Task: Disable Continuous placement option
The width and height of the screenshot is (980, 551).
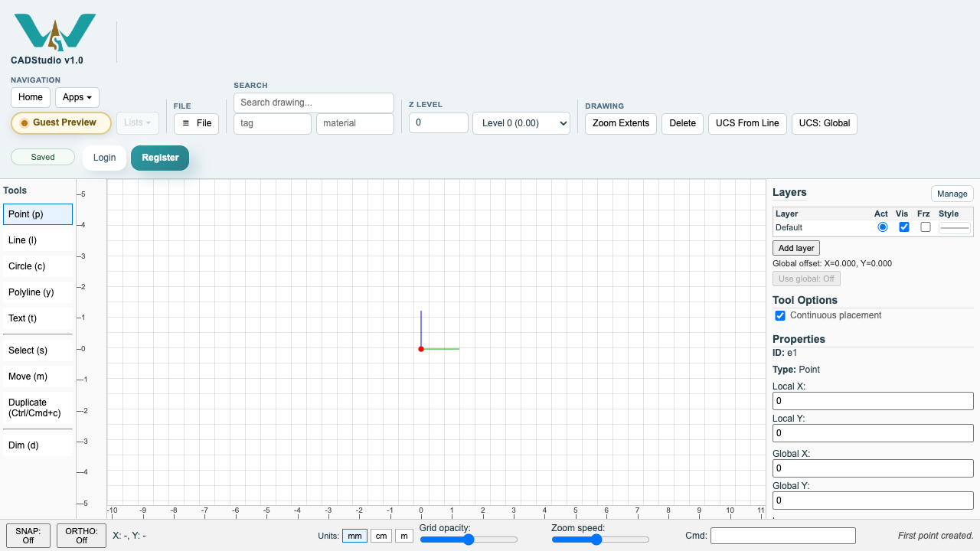Action: pyautogui.click(x=780, y=315)
